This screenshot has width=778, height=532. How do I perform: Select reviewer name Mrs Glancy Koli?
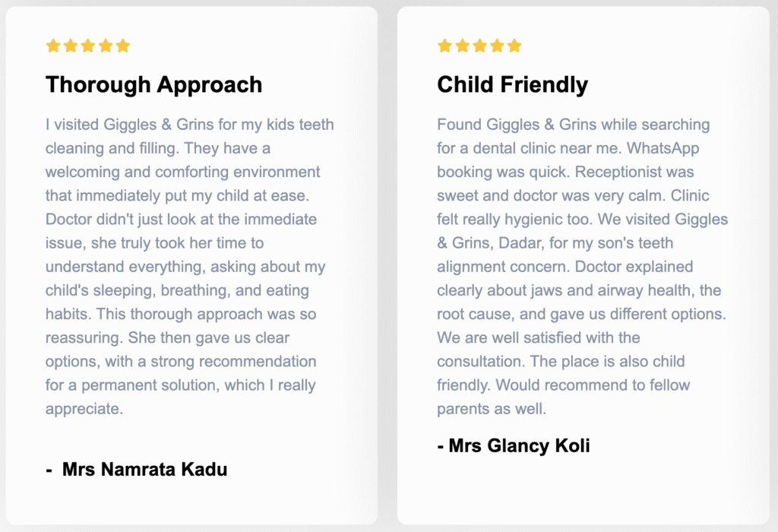tap(519, 445)
